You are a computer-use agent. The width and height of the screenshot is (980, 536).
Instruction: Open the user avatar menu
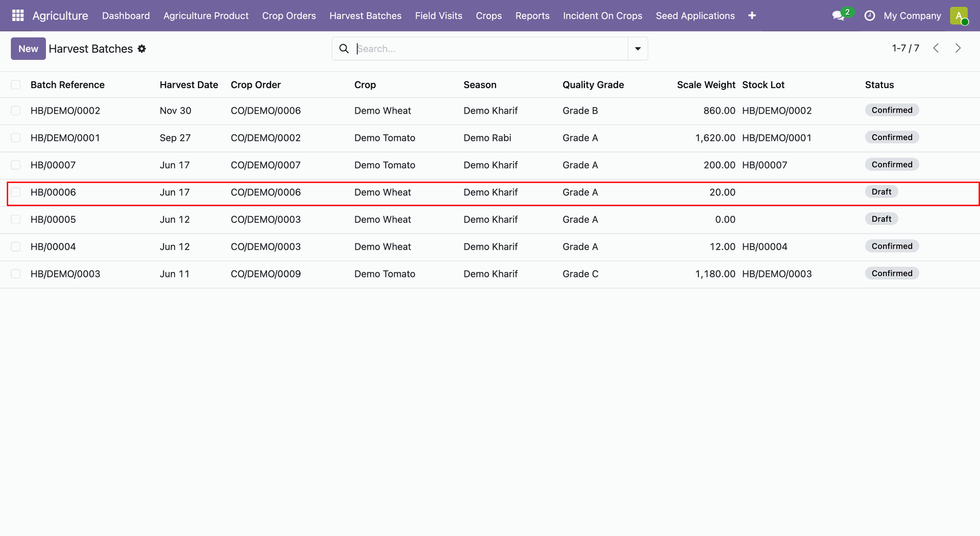[x=959, y=16]
